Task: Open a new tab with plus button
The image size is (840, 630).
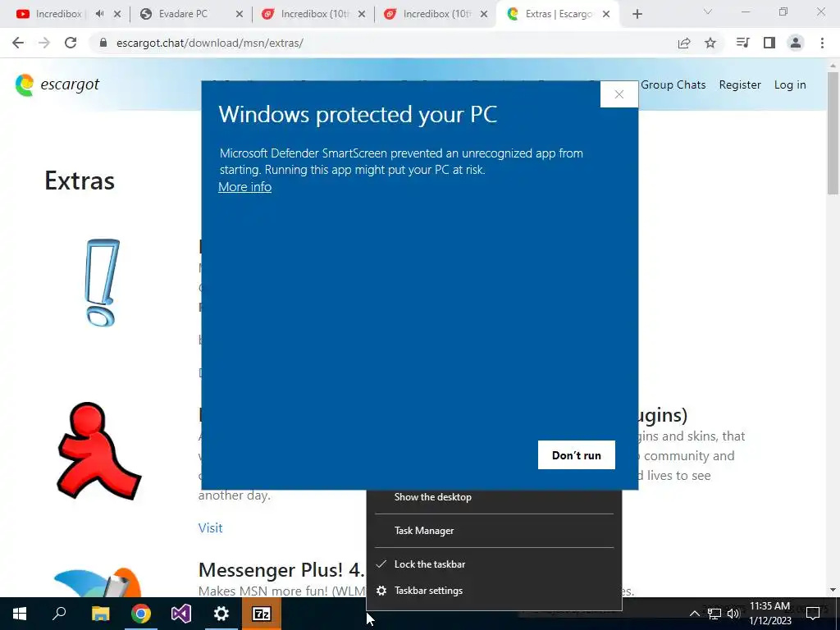Action: (637, 14)
